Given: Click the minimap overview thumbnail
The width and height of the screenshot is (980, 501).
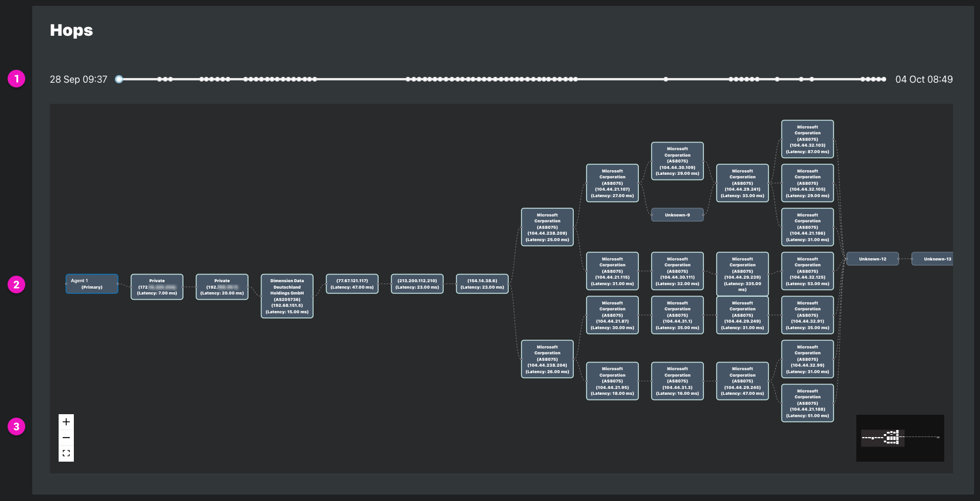Looking at the screenshot, I should (x=900, y=438).
